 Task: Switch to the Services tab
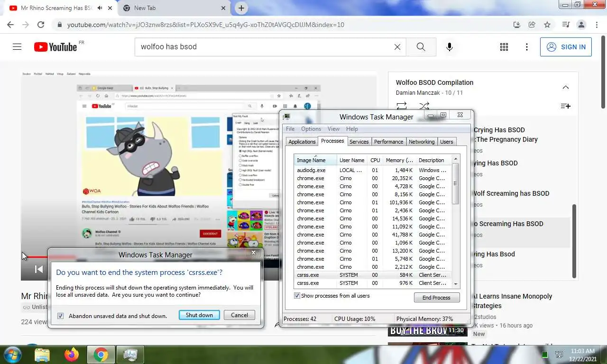(359, 142)
